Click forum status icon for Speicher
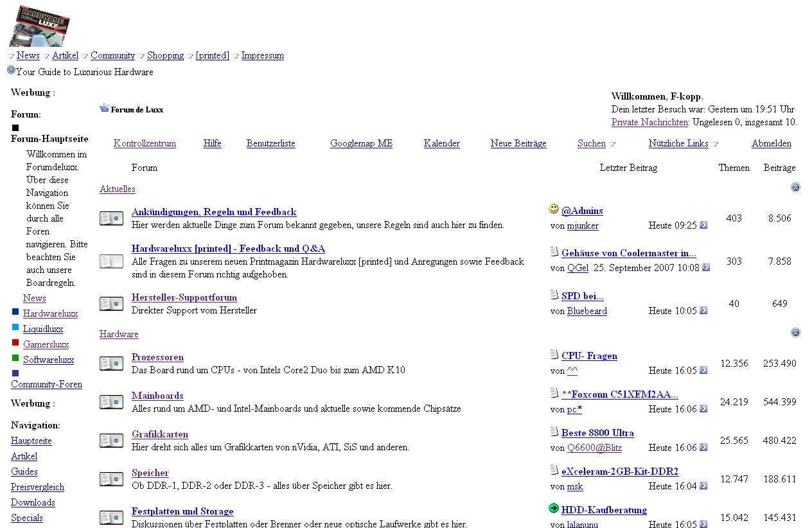Viewport: 812px width, 528px height. click(x=112, y=479)
